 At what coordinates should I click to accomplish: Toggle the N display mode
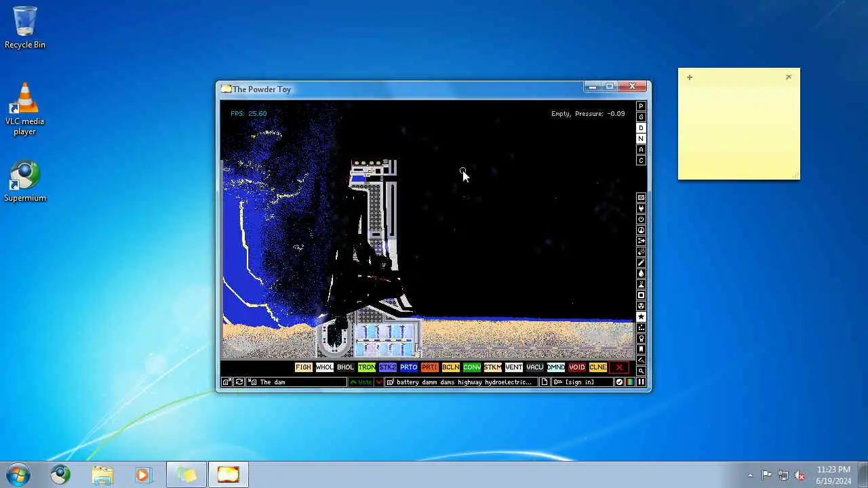(641, 139)
